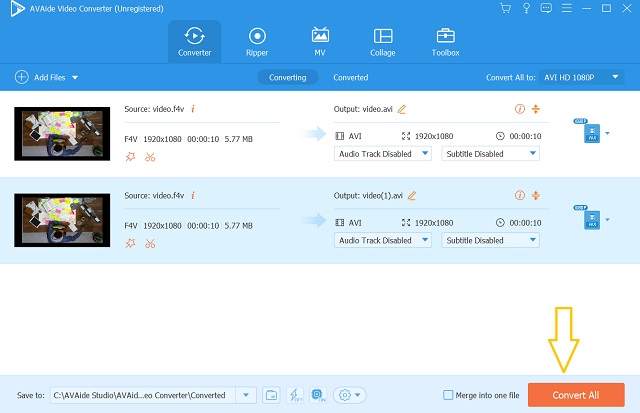Image resolution: width=640 pixels, height=413 pixels.
Task: Open the output folder icon
Action: pyautogui.click(x=271, y=395)
